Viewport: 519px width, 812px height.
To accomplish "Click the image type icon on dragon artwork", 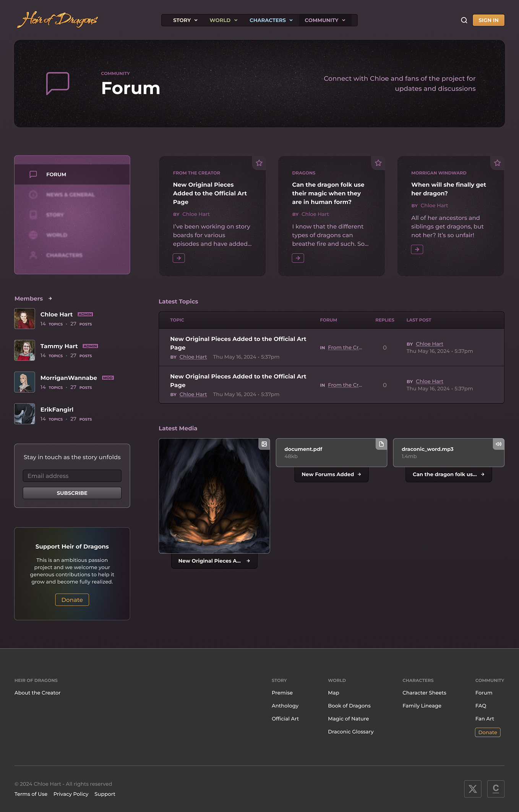I will pos(264,444).
